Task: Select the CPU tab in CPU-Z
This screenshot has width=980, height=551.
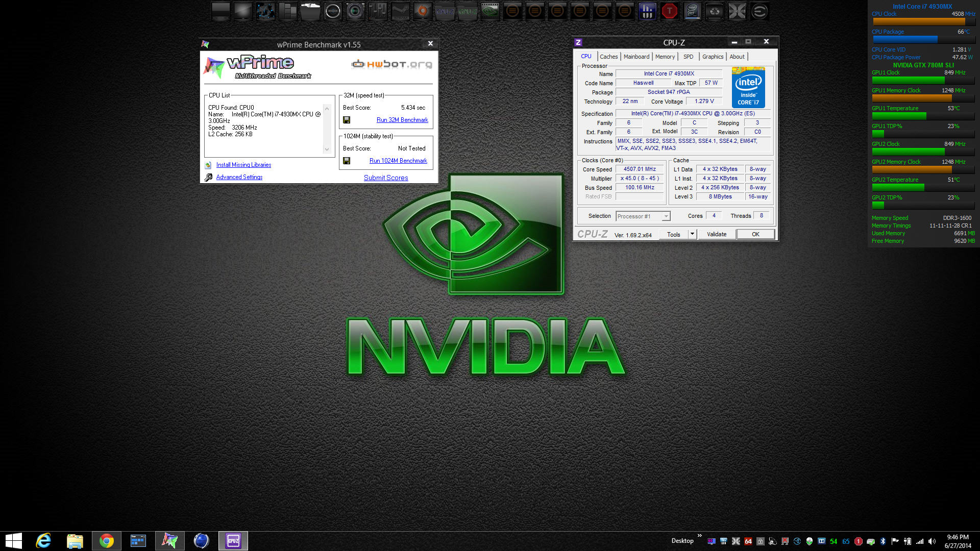Action: point(586,56)
